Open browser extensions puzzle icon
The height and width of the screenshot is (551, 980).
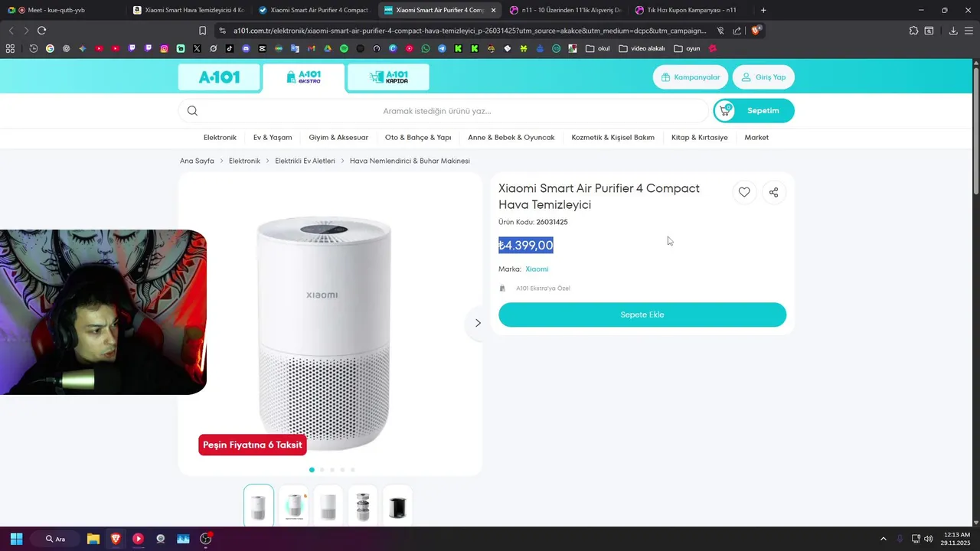click(x=913, y=31)
